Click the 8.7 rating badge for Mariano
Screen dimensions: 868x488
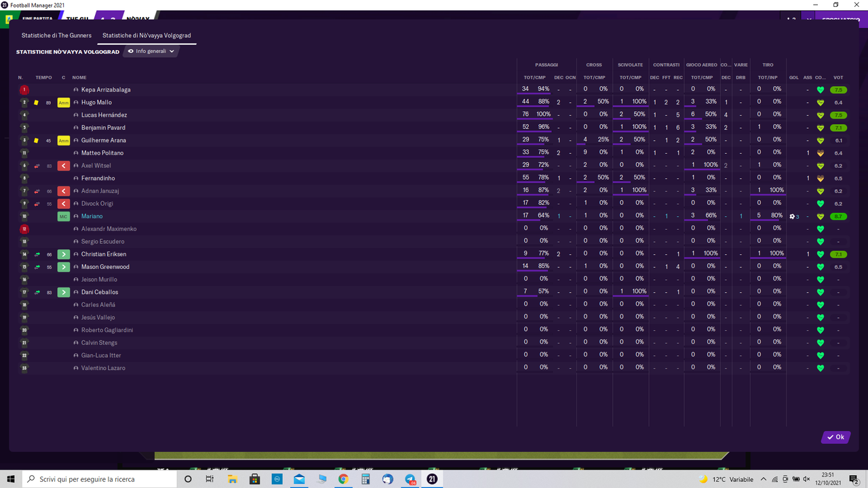click(x=839, y=216)
